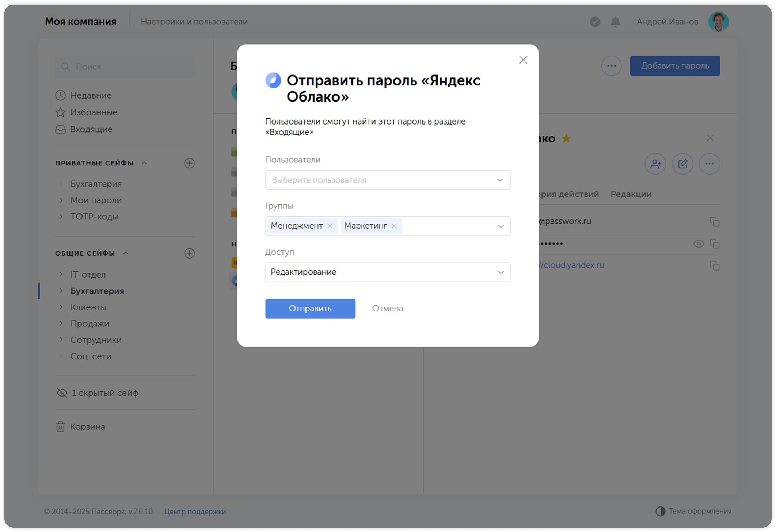Viewport: 776px width, 532px height.
Task: Open Входящие in the sidebar
Action: coord(84,129)
